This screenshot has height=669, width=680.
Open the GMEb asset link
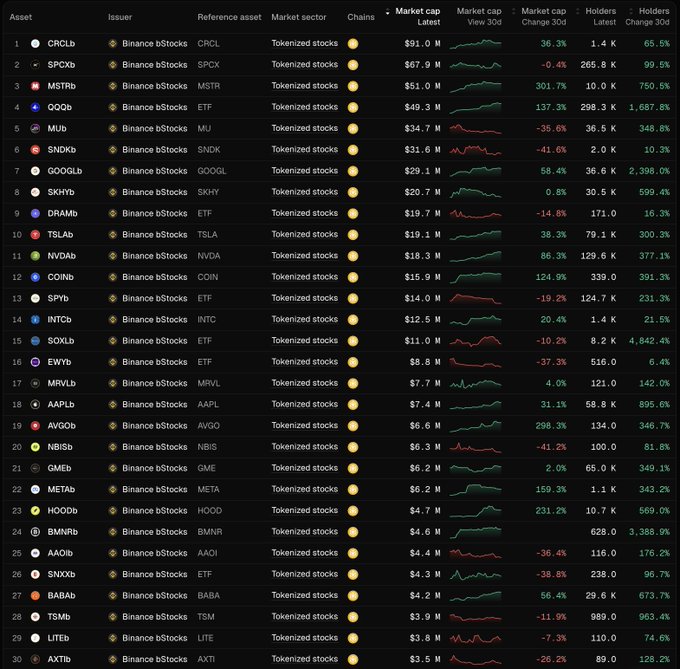pyautogui.click(x=59, y=468)
